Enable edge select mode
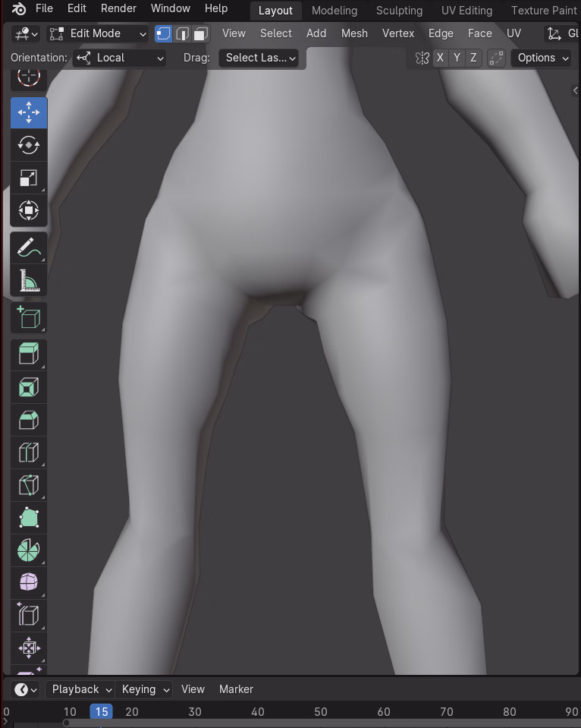 [x=182, y=33]
